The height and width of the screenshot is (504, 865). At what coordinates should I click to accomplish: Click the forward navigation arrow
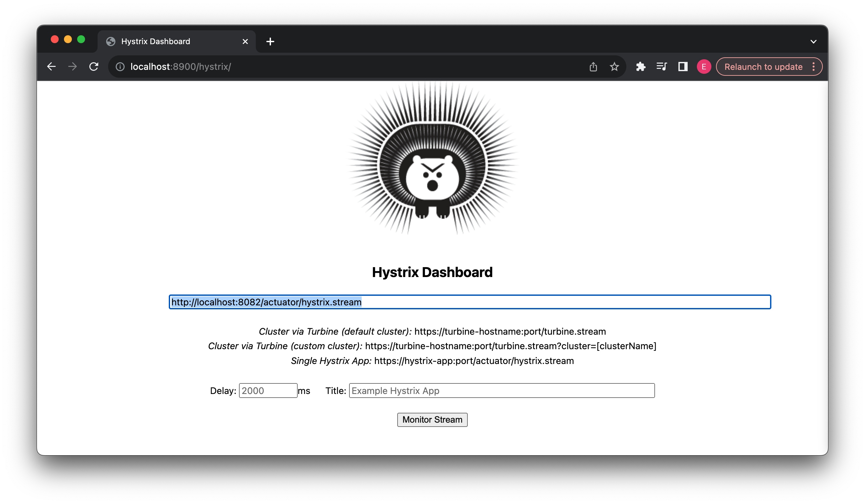(73, 67)
